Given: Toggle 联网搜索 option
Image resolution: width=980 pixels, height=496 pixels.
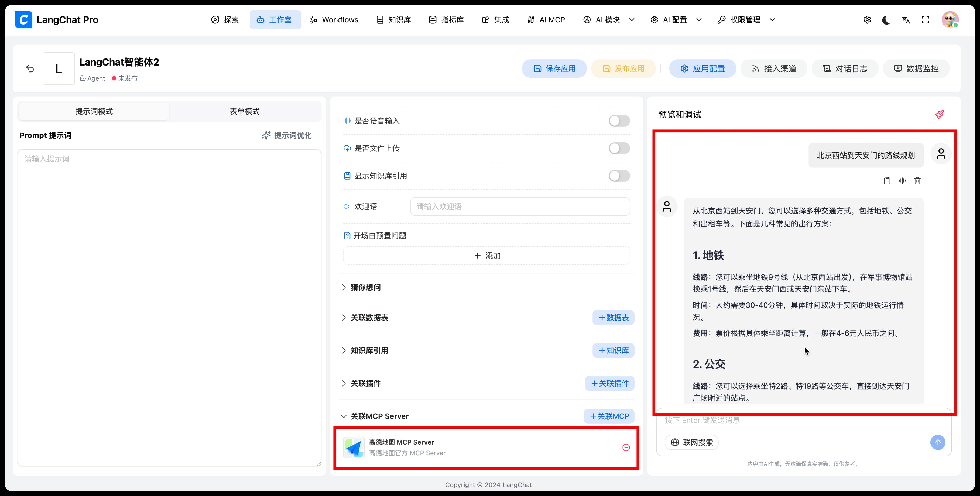Looking at the screenshot, I should click(x=692, y=442).
